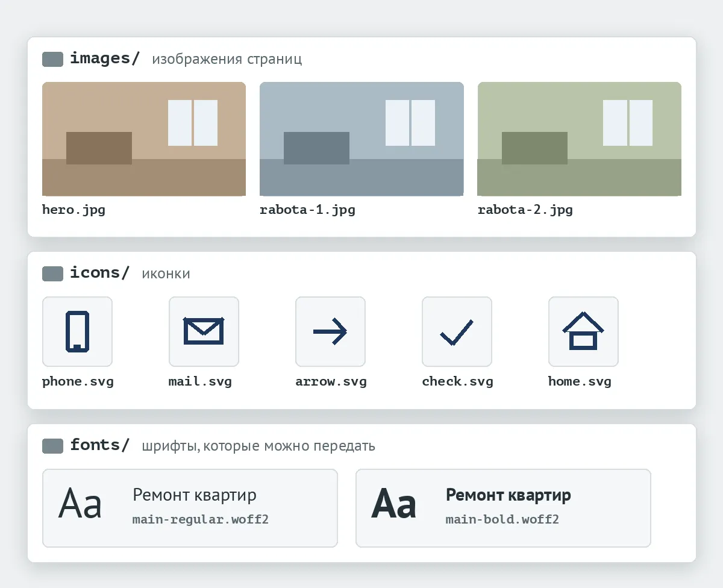Select the main-bold.woff2 font card
723x588 pixels.
point(503,508)
